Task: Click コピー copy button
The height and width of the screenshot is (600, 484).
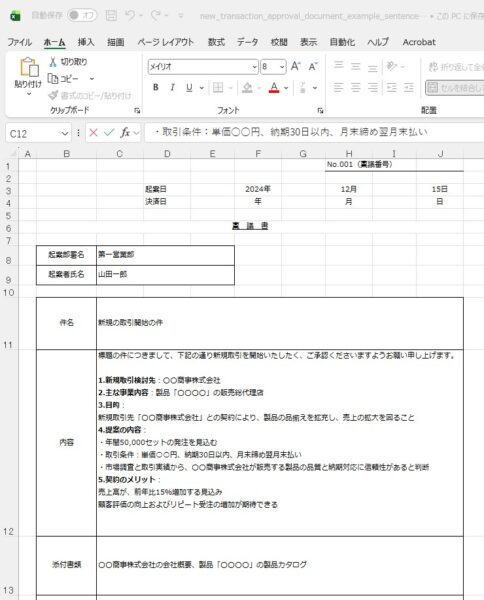Action: (x=64, y=79)
